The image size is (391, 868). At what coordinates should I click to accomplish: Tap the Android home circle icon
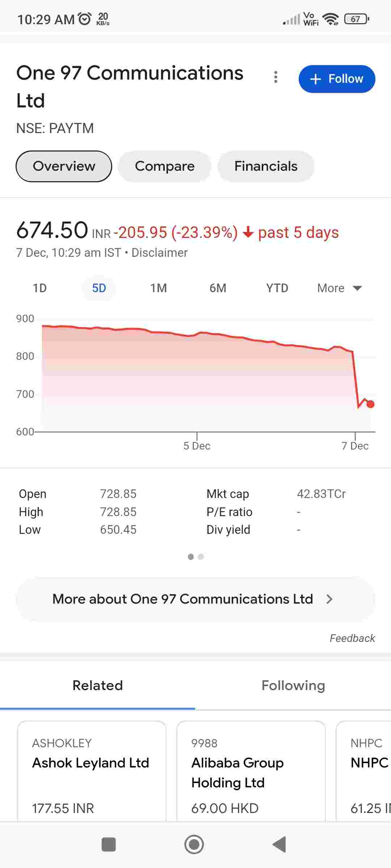pyautogui.click(x=194, y=844)
